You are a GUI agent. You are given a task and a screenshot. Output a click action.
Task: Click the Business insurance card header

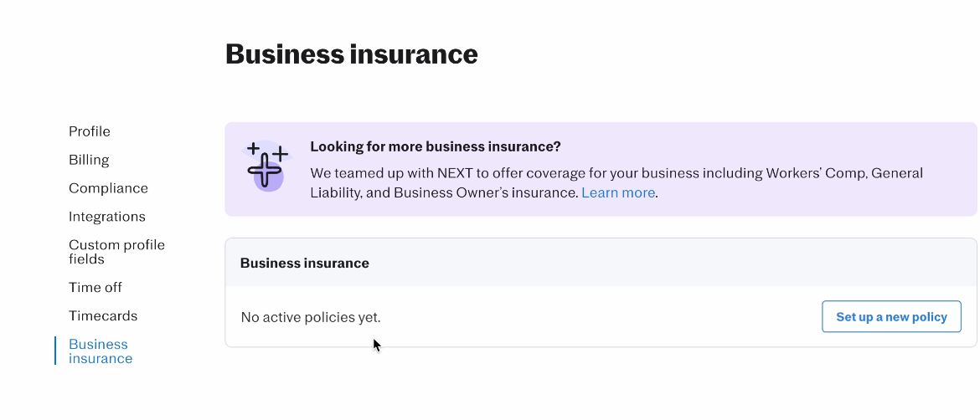click(305, 263)
